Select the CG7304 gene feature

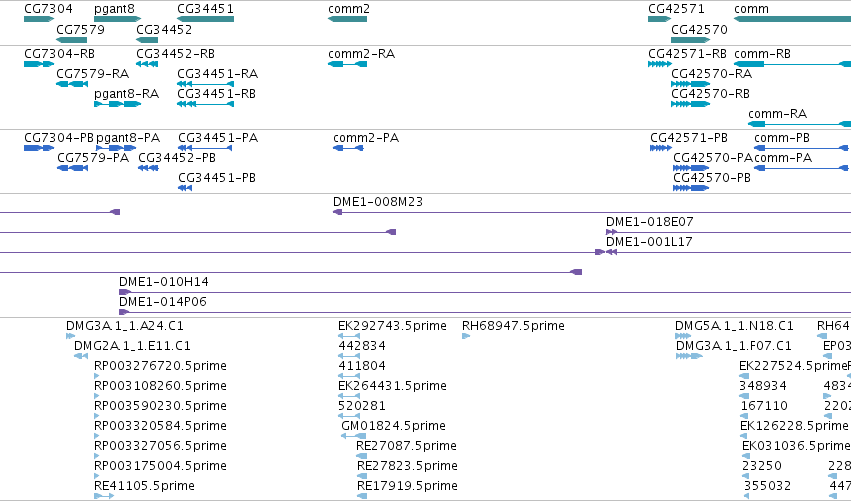tap(39, 19)
